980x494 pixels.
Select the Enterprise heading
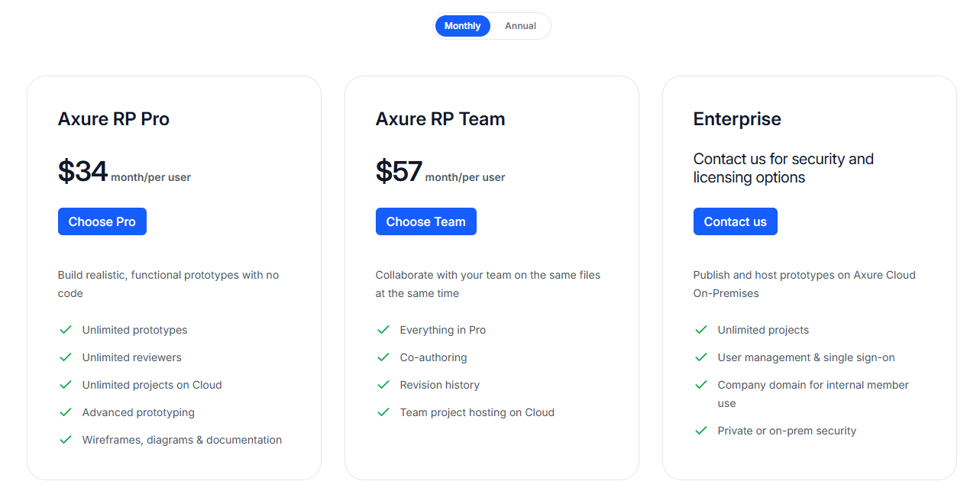(737, 119)
